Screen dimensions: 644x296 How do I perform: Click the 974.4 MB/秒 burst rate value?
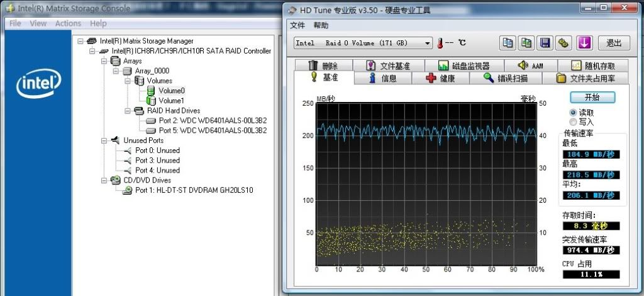click(x=591, y=250)
